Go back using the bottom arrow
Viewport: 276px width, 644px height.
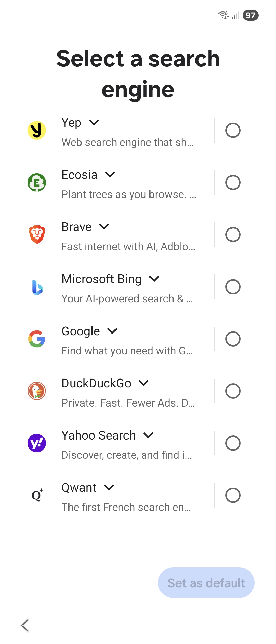(25, 626)
